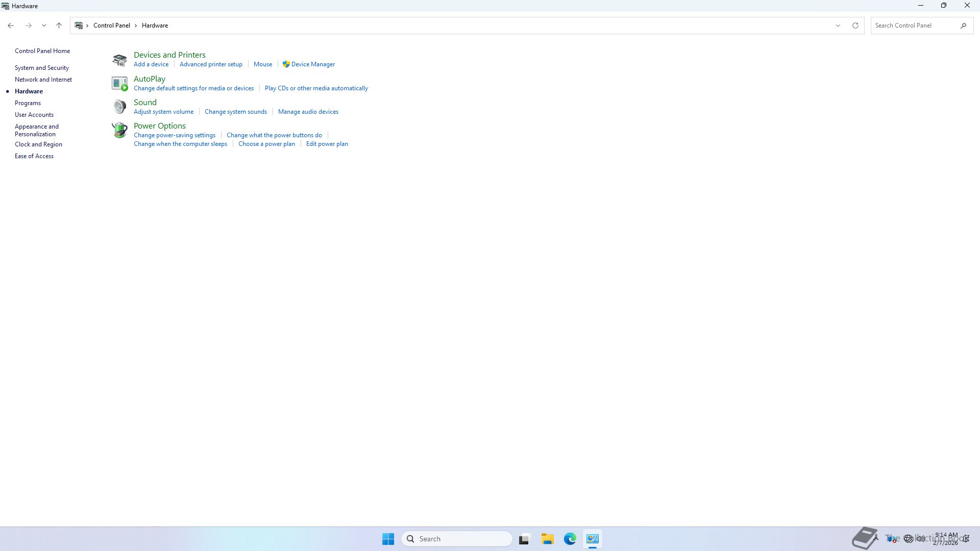The image size is (980, 551).
Task: Switch to System and Security category
Action: point(42,68)
